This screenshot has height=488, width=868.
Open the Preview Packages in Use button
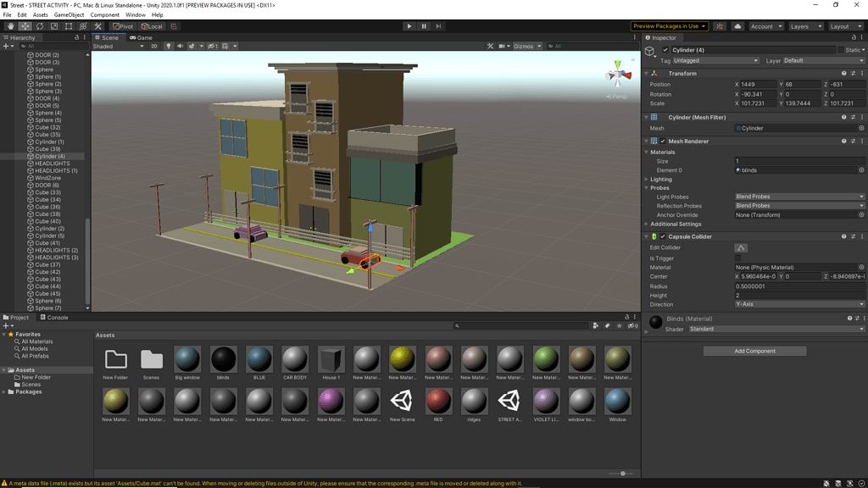click(670, 26)
